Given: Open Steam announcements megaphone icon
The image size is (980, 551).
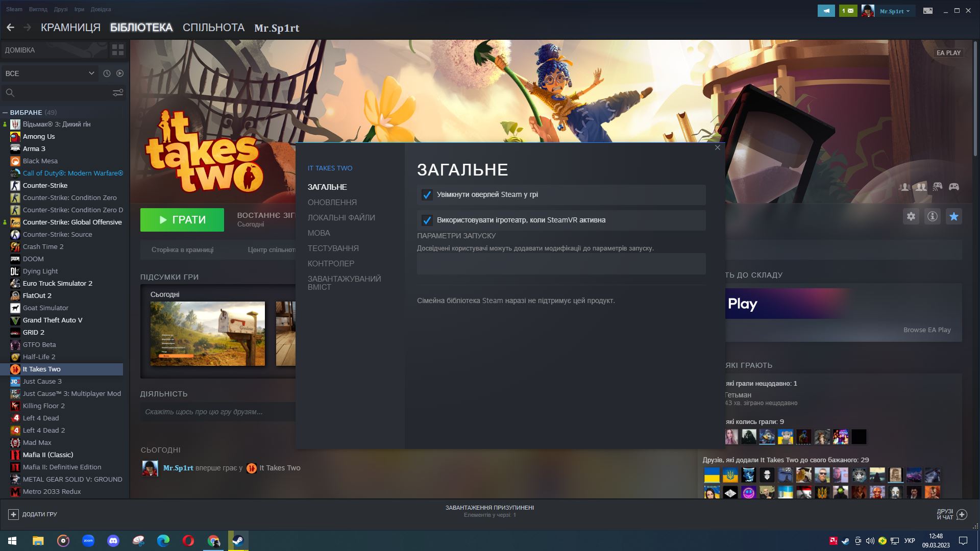Looking at the screenshot, I should click(x=826, y=11).
